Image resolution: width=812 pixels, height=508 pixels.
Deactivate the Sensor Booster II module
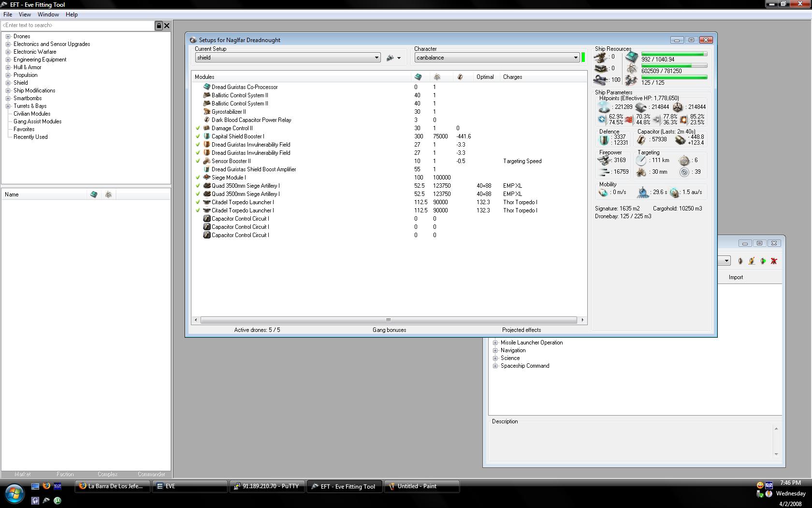tap(198, 161)
